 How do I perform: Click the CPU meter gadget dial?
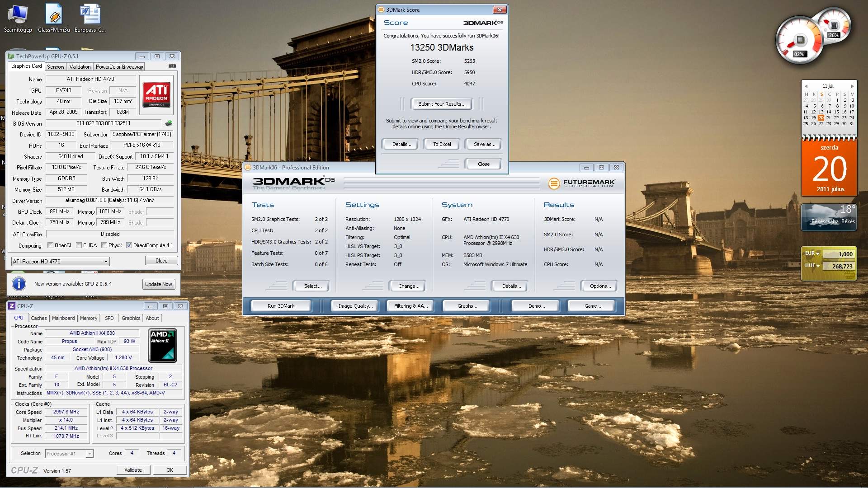[x=799, y=41]
